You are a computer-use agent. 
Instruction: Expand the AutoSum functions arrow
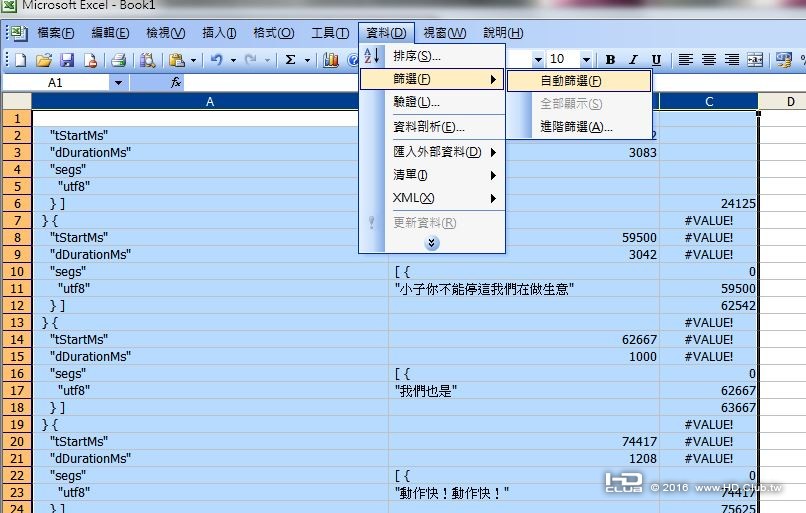click(307, 60)
